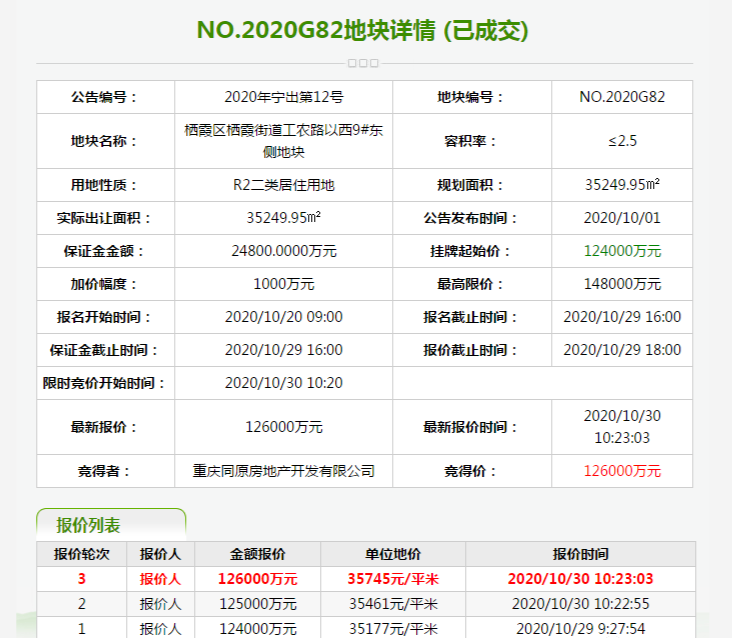Click the green 挂牌起始价 value 124000万元
Screen dimensions: 732x638
[x=622, y=251]
